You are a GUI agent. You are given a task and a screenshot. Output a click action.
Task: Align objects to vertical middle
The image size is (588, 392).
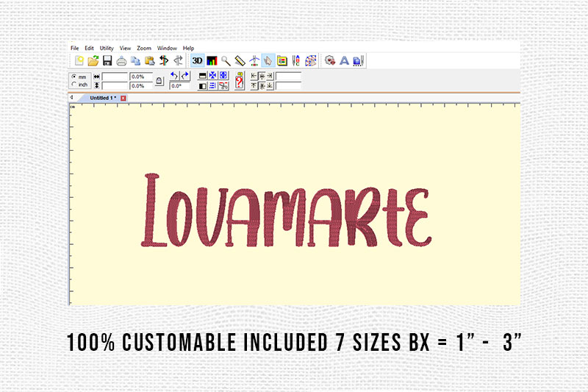262,86
